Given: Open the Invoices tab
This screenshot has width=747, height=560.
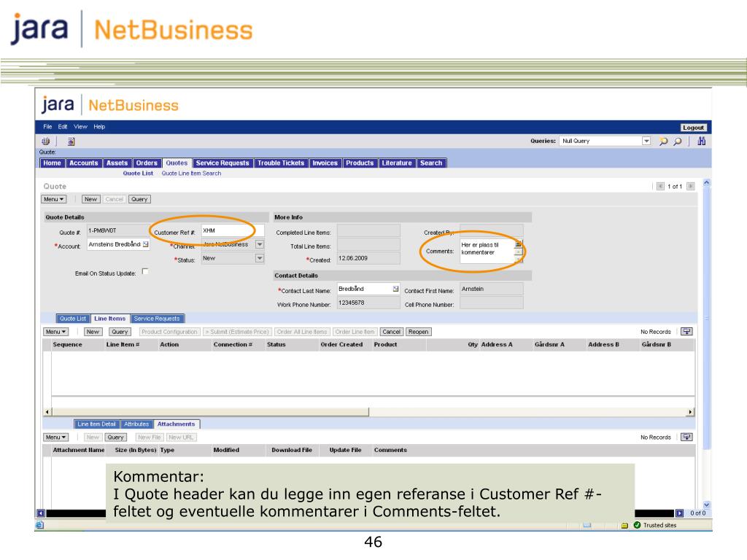Looking at the screenshot, I should 325,163.
